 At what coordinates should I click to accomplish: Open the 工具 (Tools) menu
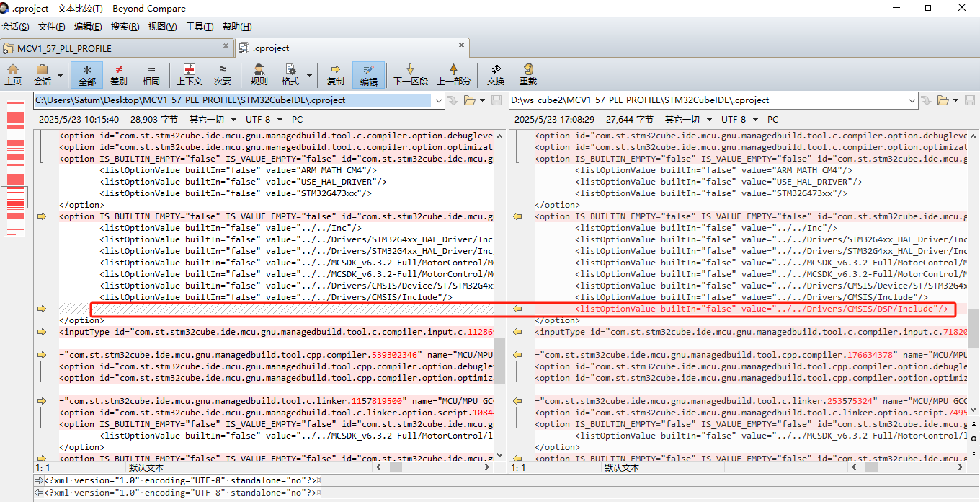tap(199, 26)
